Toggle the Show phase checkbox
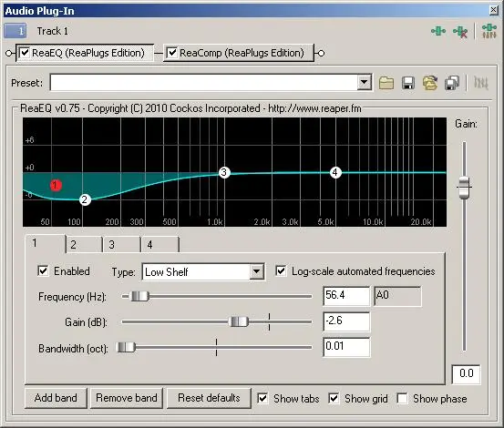The width and height of the screenshot is (504, 428). pyautogui.click(x=402, y=399)
